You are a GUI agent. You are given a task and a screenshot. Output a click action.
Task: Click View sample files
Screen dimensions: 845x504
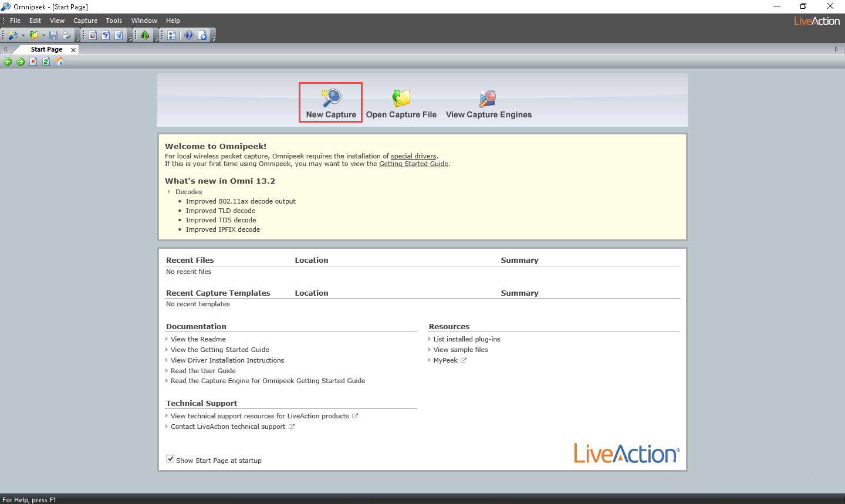pos(461,350)
